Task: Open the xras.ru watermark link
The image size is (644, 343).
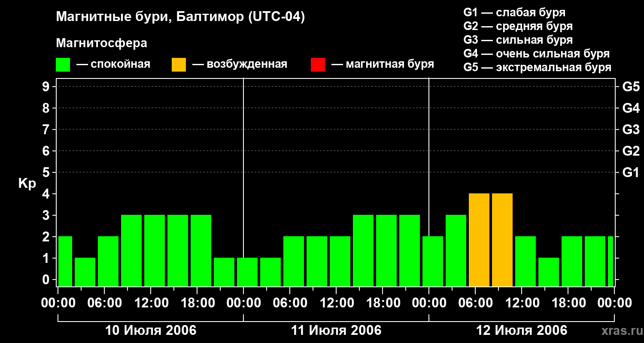Action: [621, 331]
